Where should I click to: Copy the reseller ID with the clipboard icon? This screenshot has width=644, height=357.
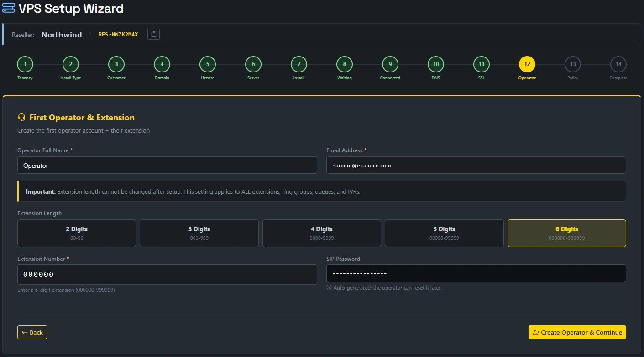click(x=153, y=34)
